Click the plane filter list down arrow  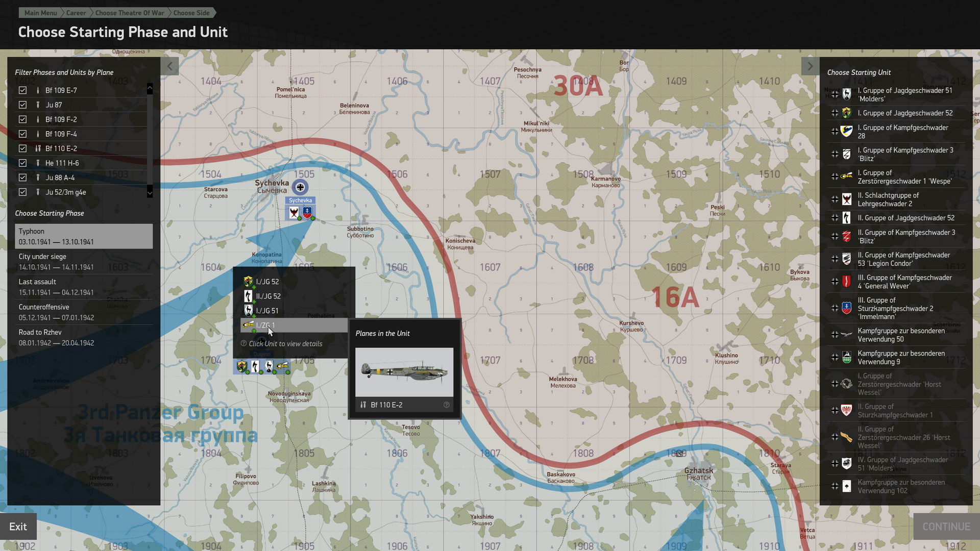point(150,193)
